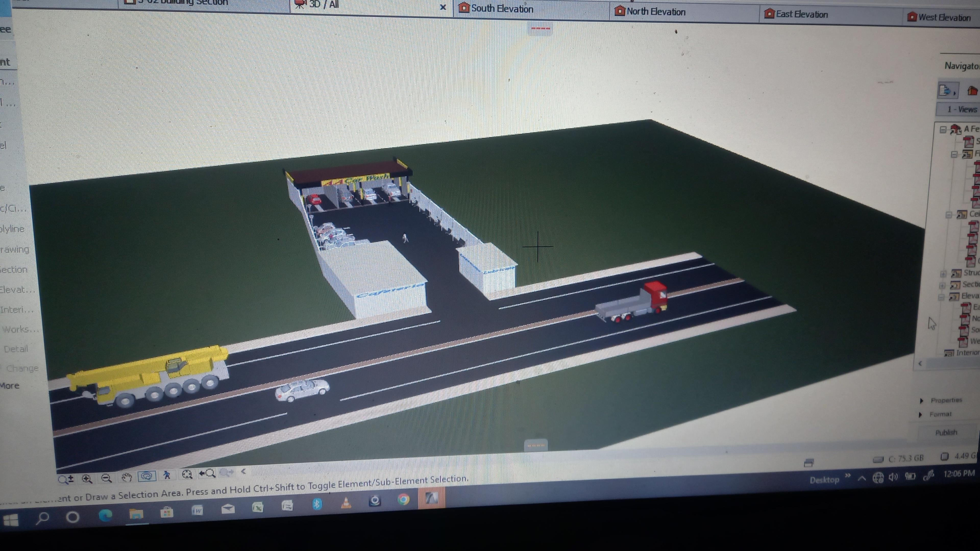
Task: Start the Explore walking-person tool
Action: 167,475
